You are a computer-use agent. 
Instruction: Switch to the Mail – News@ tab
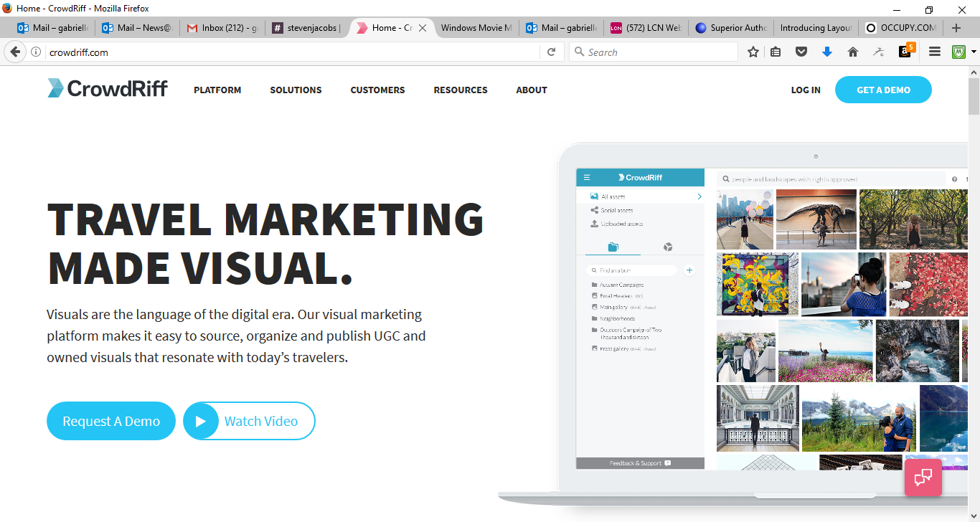(138, 28)
